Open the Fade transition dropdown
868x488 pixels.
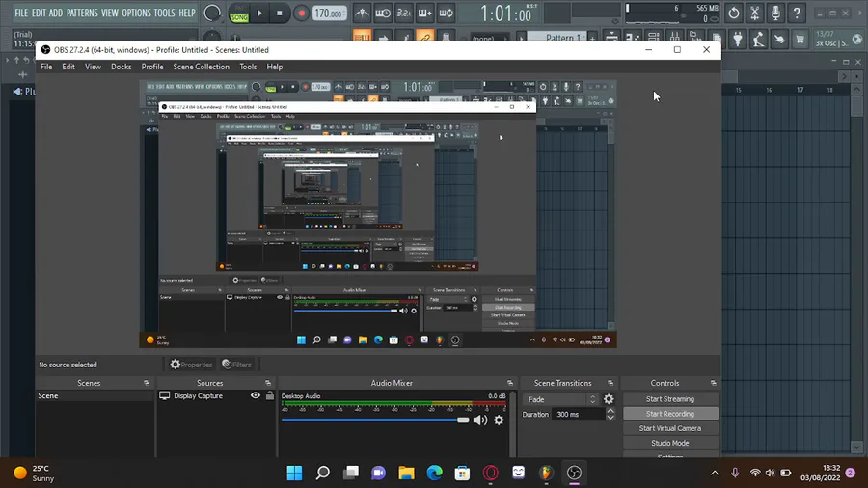[x=561, y=399]
